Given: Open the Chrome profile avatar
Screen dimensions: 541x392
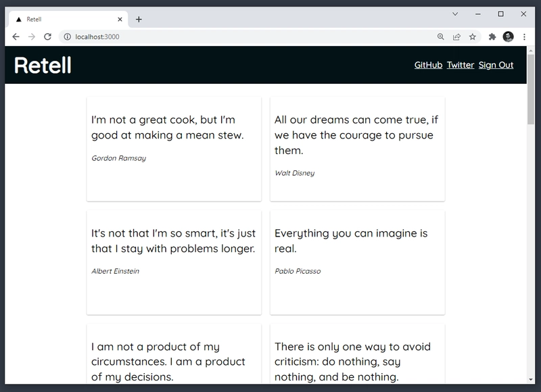Looking at the screenshot, I should pos(508,37).
